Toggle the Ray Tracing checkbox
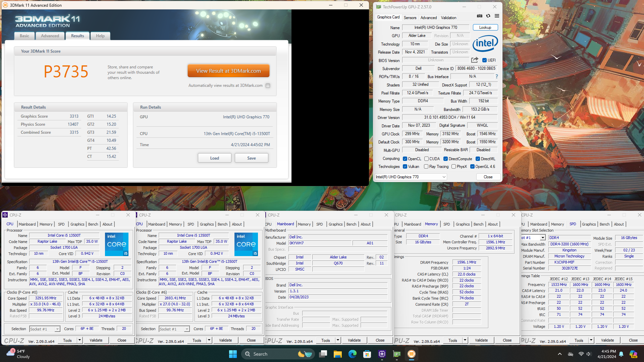 426,167
